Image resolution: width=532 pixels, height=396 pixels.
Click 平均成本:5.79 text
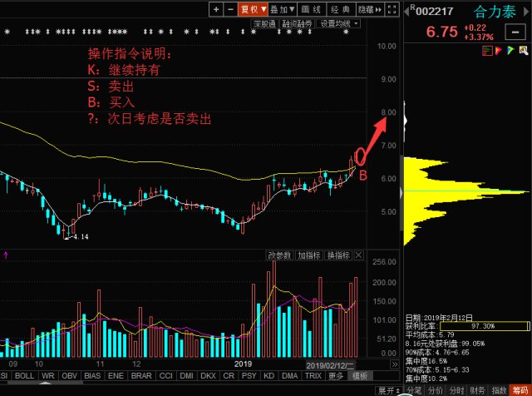(430, 335)
